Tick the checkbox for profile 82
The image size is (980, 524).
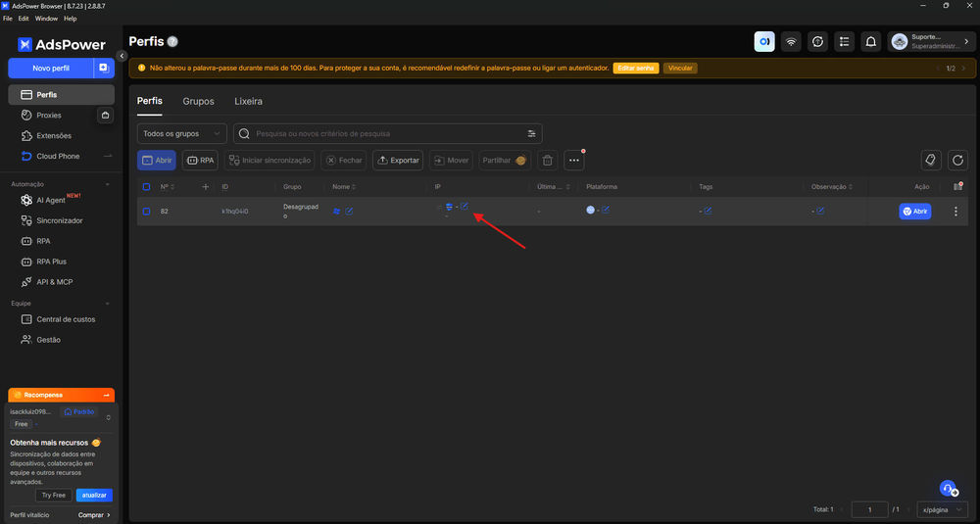pyautogui.click(x=146, y=212)
